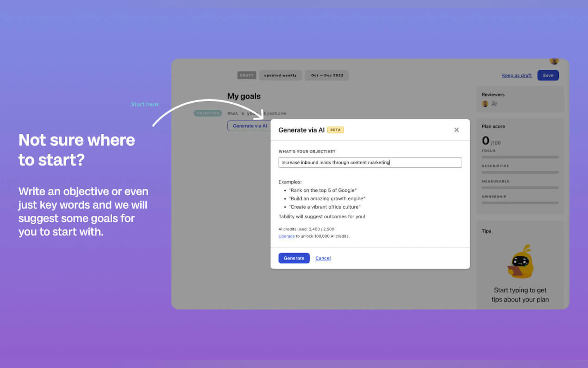This screenshot has height=368, width=588.
Task: Click the OBJECTIVE tag label
Action: pos(208,113)
